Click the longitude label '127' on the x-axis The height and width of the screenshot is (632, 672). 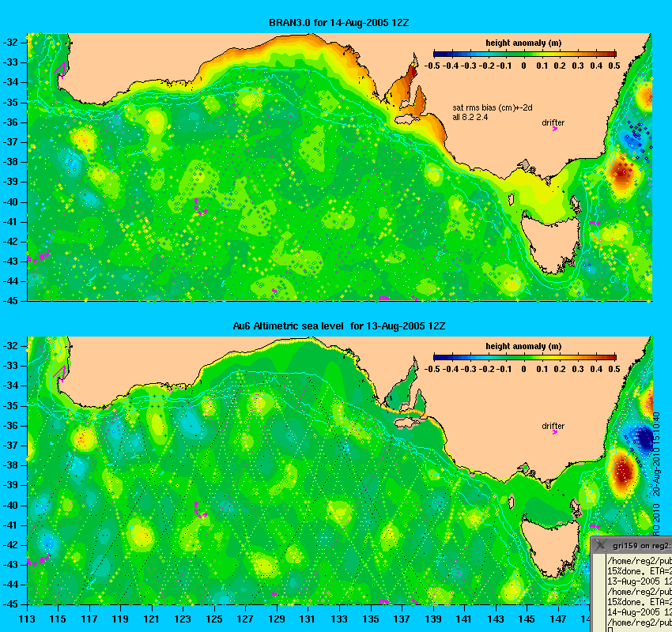(245, 619)
